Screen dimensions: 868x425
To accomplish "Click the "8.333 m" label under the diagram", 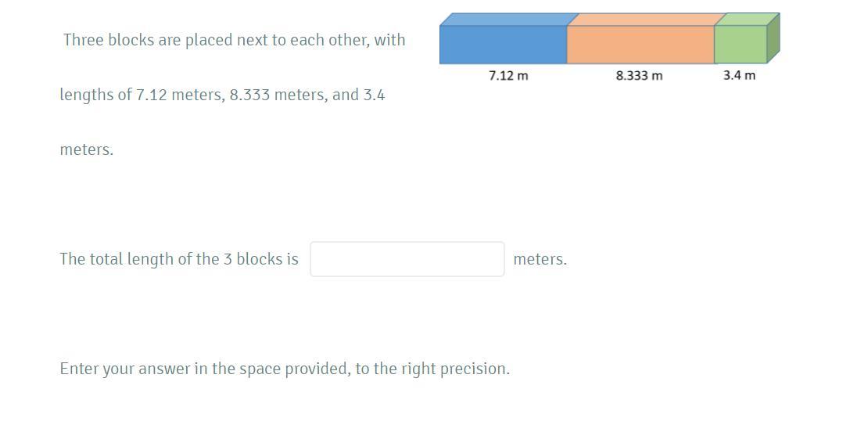I will pyautogui.click(x=639, y=75).
